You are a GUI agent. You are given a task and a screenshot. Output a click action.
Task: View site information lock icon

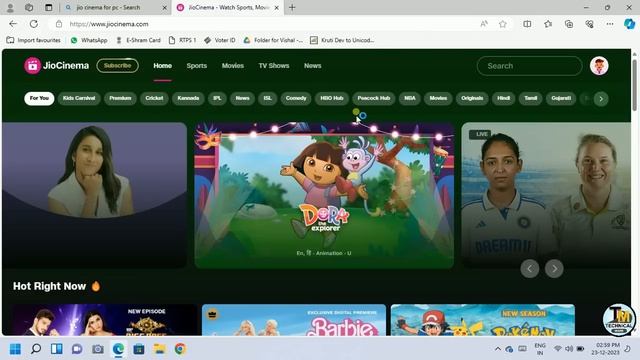(59, 24)
